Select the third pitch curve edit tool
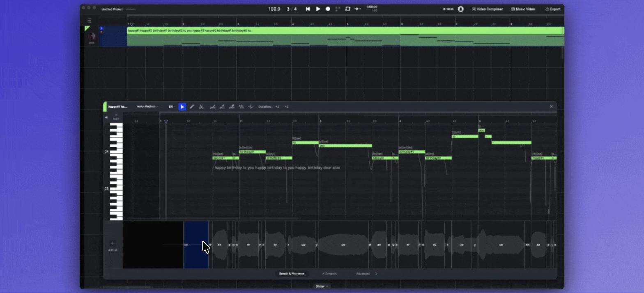The width and height of the screenshot is (644, 293). tap(232, 107)
